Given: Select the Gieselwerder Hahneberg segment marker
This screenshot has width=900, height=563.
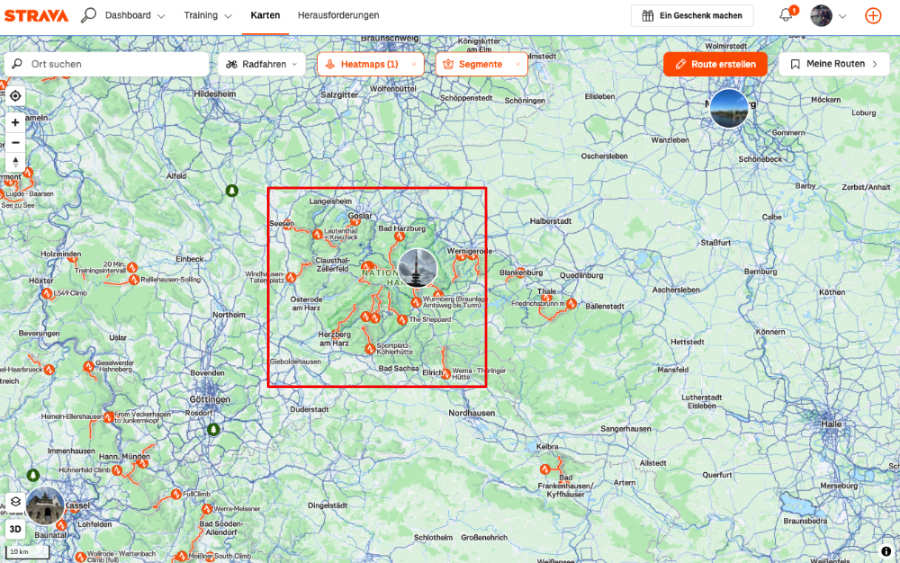Looking at the screenshot, I should pos(88,366).
